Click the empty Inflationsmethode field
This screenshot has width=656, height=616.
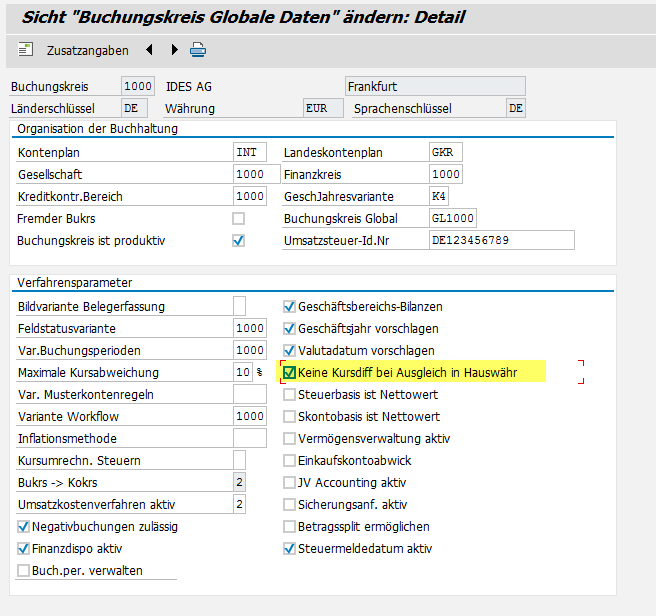point(249,439)
